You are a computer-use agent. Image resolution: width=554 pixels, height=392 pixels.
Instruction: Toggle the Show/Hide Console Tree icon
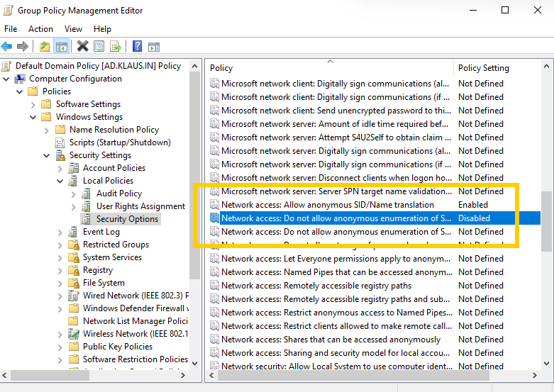(x=61, y=46)
